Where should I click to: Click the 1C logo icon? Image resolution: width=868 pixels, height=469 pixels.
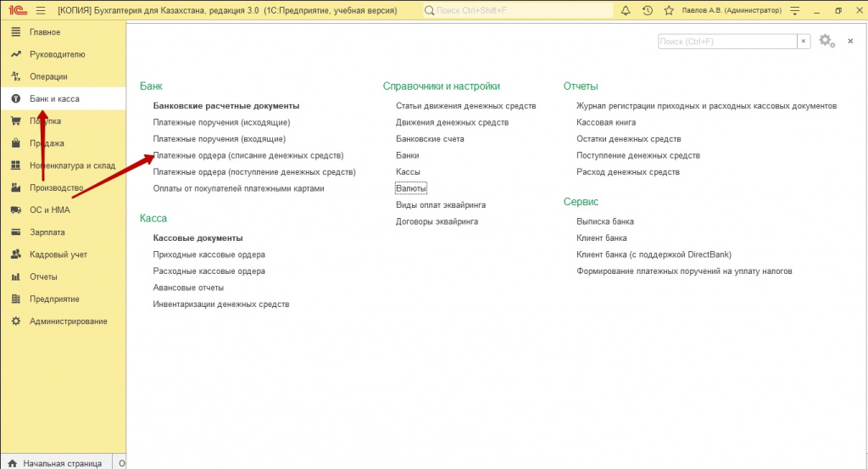17,10
